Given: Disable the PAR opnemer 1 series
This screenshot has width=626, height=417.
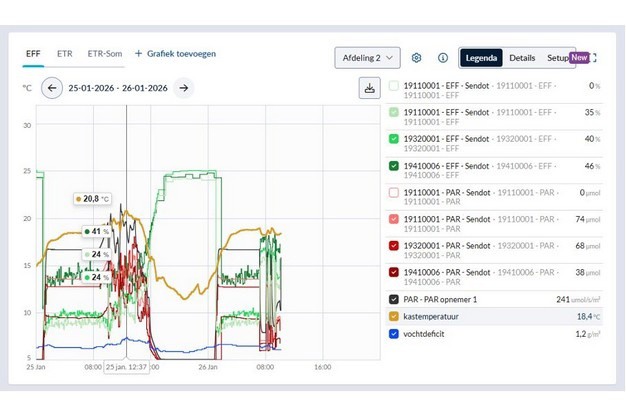Looking at the screenshot, I should pyautogui.click(x=394, y=298).
